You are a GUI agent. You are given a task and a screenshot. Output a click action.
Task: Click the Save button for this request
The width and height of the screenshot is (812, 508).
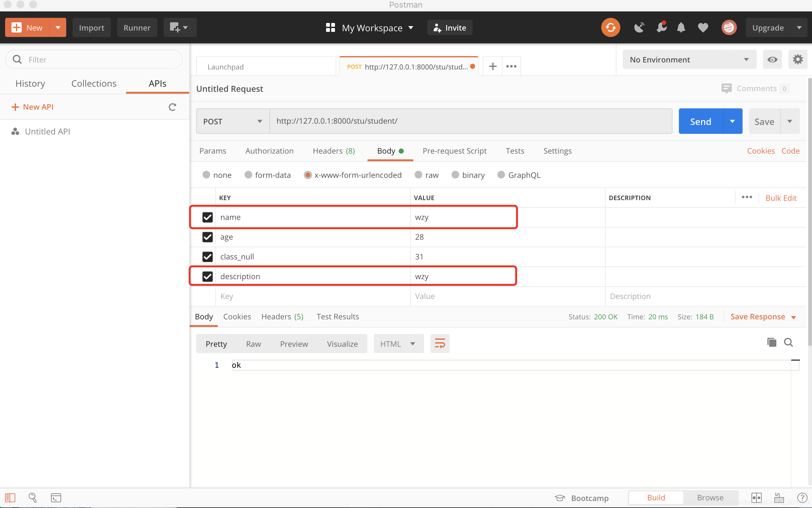click(765, 121)
